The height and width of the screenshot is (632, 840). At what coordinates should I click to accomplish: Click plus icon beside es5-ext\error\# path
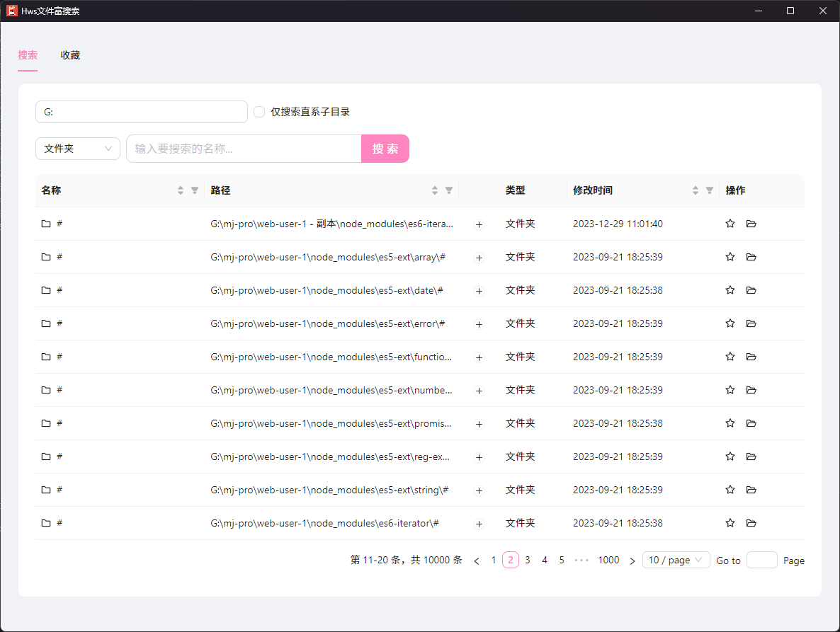point(479,324)
